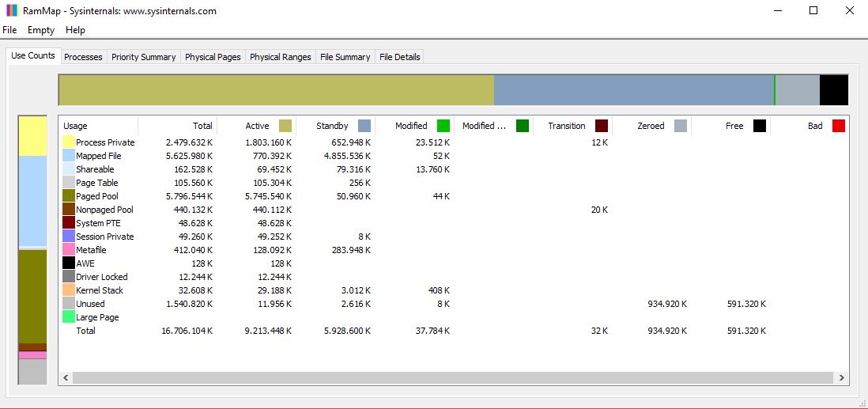Select the Paged Pool row label

click(97, 196)
